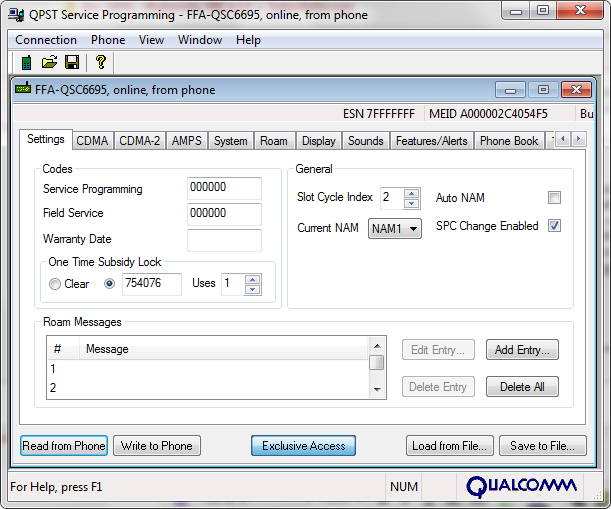Click the FFA-QSC6695 child window modem icon
Viewport: 611px width, 509px height.
tap(23, 88)
